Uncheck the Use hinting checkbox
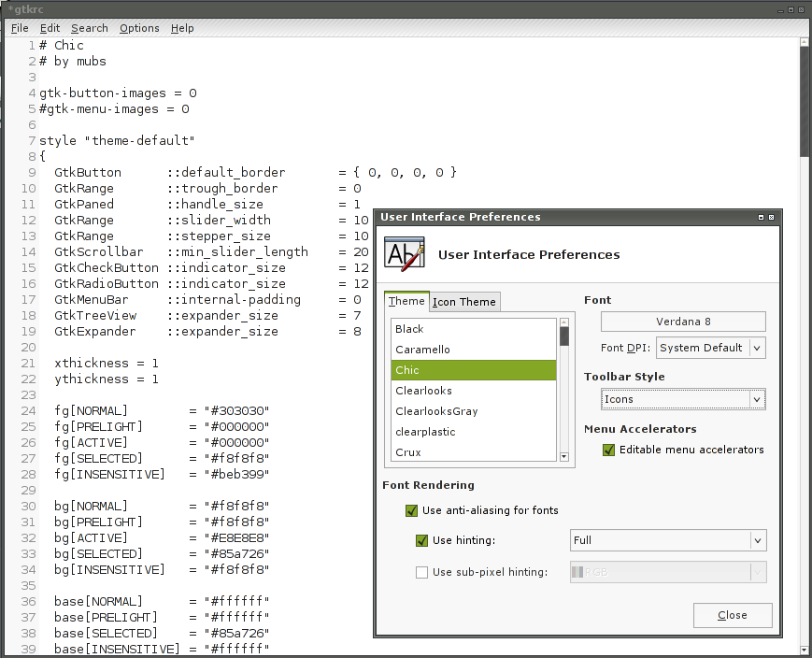The width and height of the screenshot is (812, 658). [421, 540]
